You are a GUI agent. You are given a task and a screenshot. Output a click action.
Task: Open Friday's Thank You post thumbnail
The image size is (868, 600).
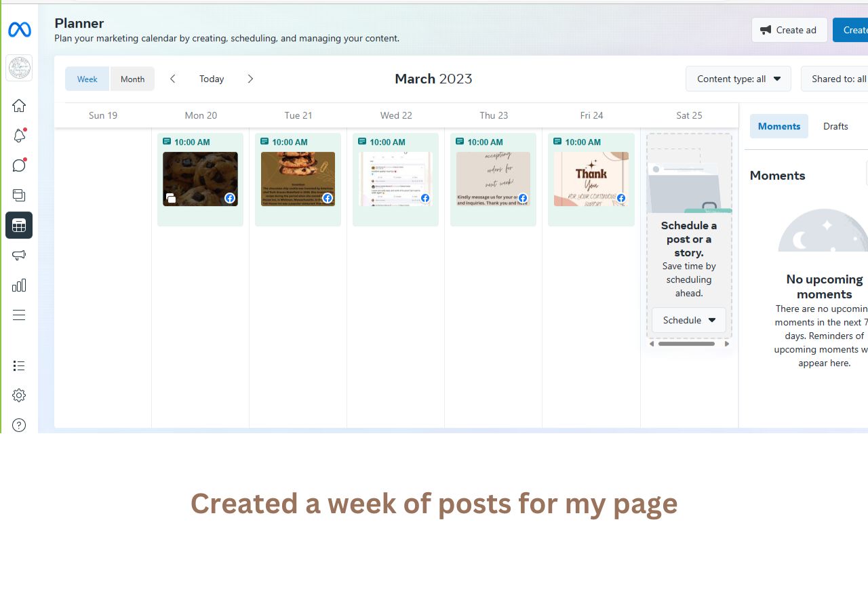[x=591, y=179]
